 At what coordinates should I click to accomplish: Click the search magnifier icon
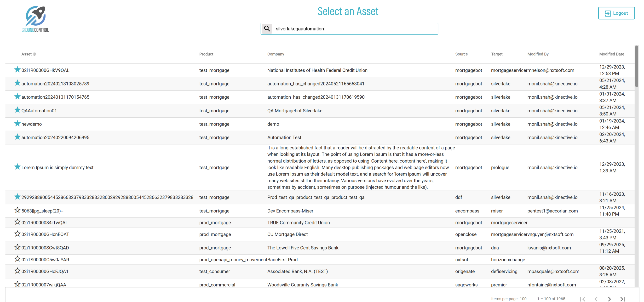coord(267,28)
